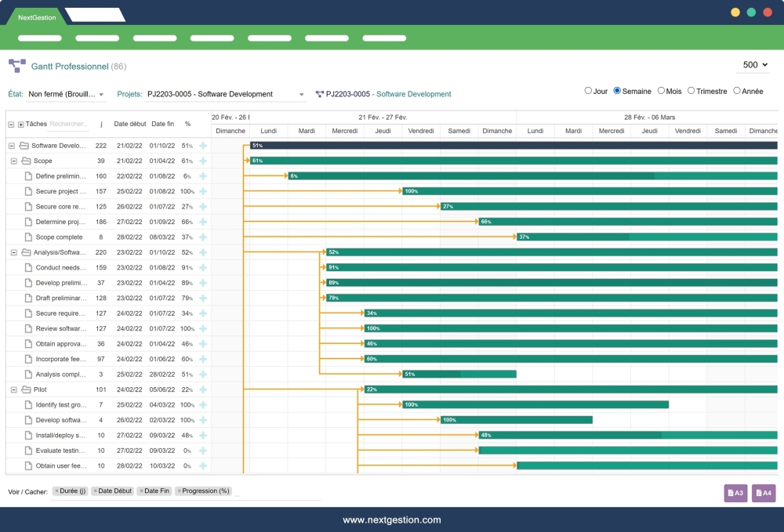This screenshot has height=532, width=784.
Task: Click the plus icon beside the Scope task
Action: click(202, 161)
